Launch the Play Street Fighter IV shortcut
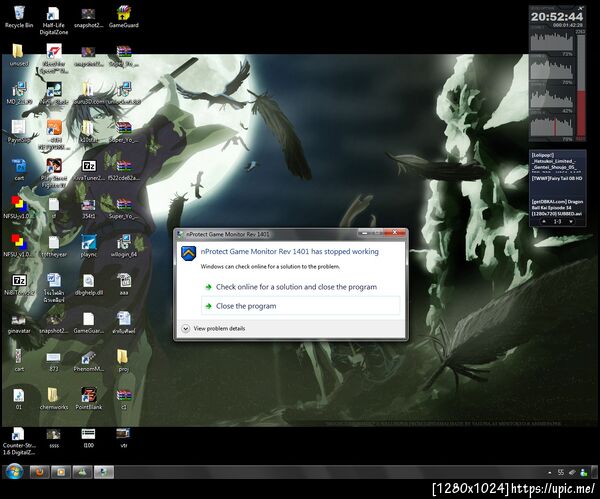The image size is (600, 499). tap(54, 173)
